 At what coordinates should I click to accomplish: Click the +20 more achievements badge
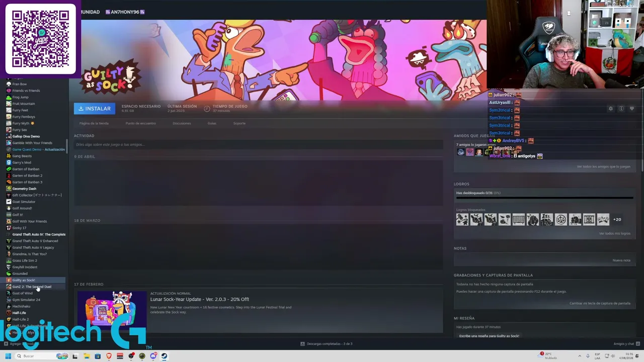click(x=617, y=219)
